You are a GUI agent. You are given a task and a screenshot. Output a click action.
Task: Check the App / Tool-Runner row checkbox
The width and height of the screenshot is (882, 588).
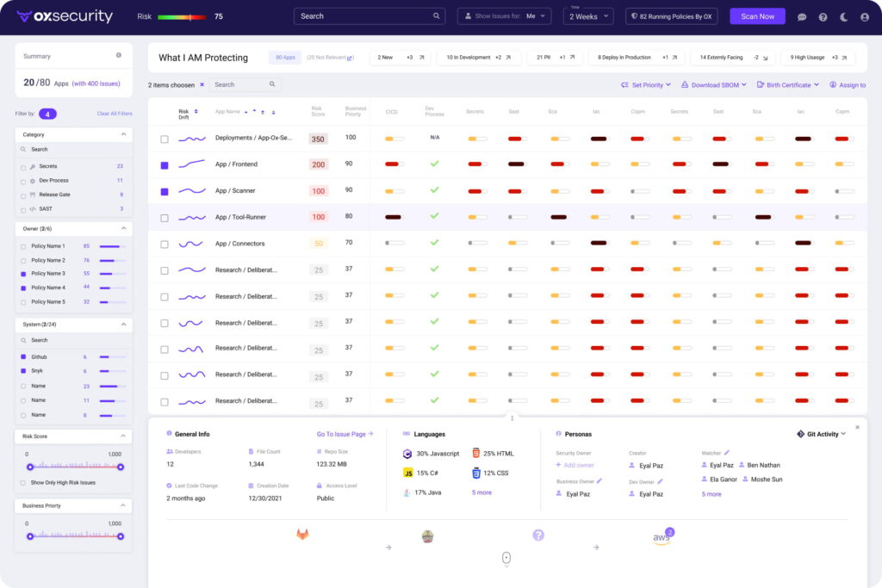coord(165,218)
